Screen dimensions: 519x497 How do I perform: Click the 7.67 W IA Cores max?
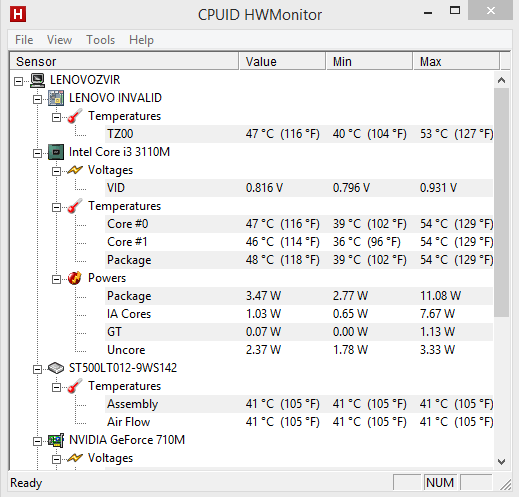point(437,314)
